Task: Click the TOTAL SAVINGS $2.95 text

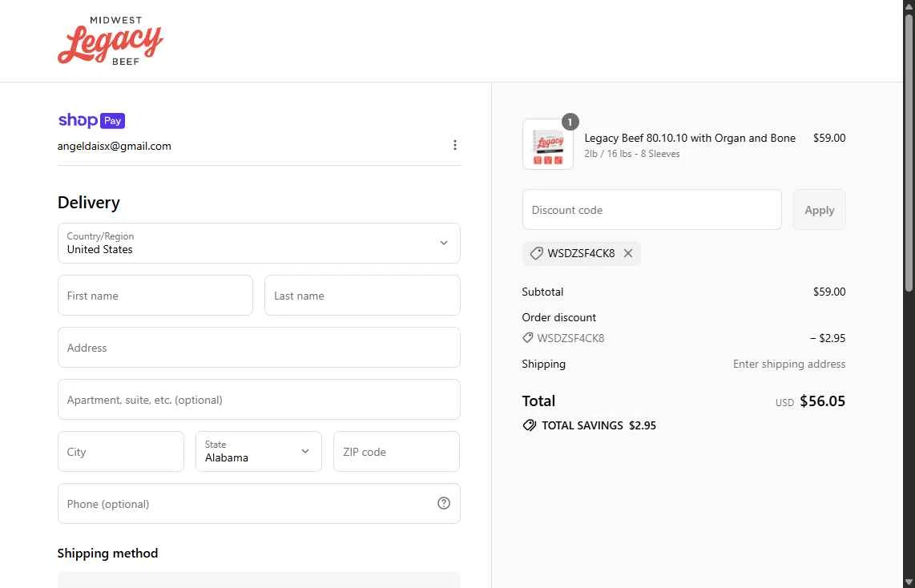Action: [x=599, y=425]
